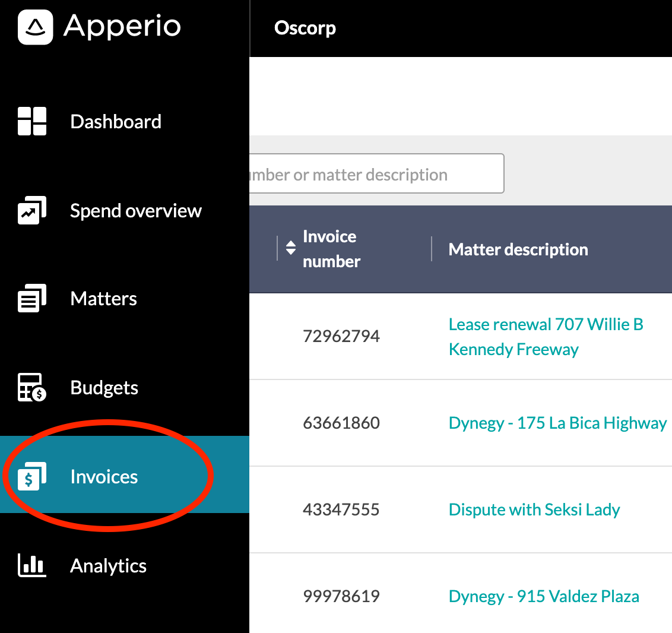
Task: Click the Matter description column header
Action: [518, 249]
